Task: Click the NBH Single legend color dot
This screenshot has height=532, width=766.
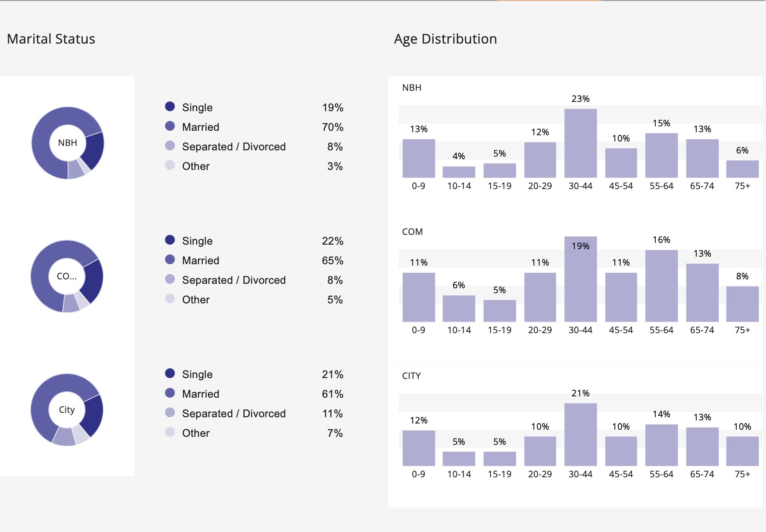Action: pos(170,107)
